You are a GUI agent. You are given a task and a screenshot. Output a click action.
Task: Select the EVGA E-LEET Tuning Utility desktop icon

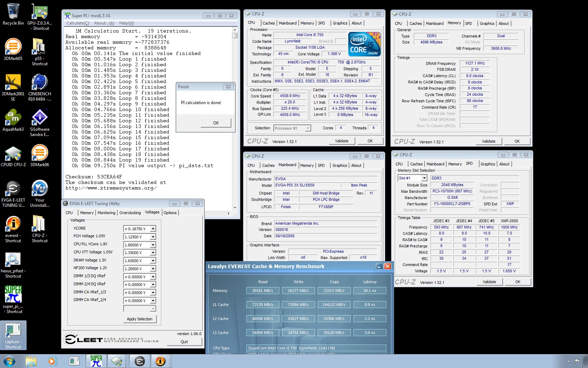click(13, 193)
